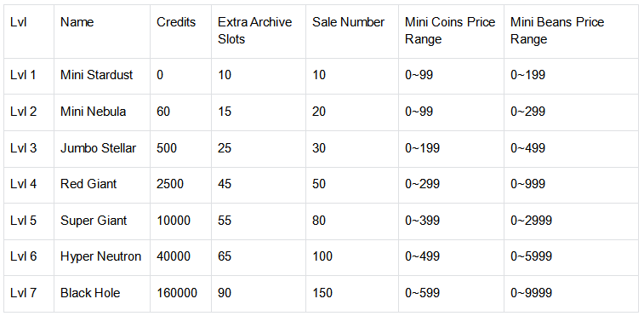Click the Credits column header
The width and height of the screenshot is (644, 316).
176,22
